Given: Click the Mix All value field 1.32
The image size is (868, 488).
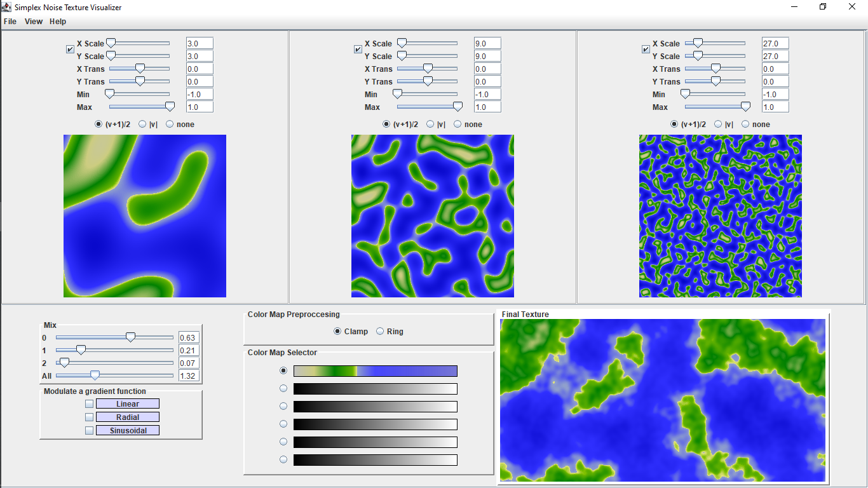Looking at the screenshot, I should tap(189, 376).
